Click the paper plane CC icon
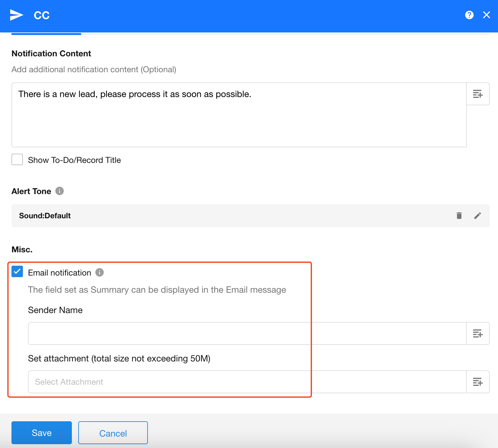Viewport: 498px width, 448px height. tap(17, 15)
